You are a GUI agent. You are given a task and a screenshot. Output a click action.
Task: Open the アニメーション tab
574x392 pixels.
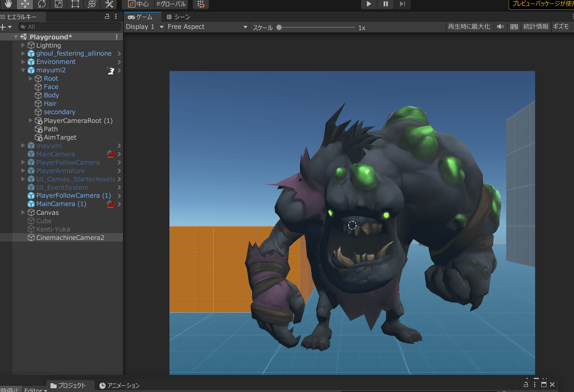120,385
